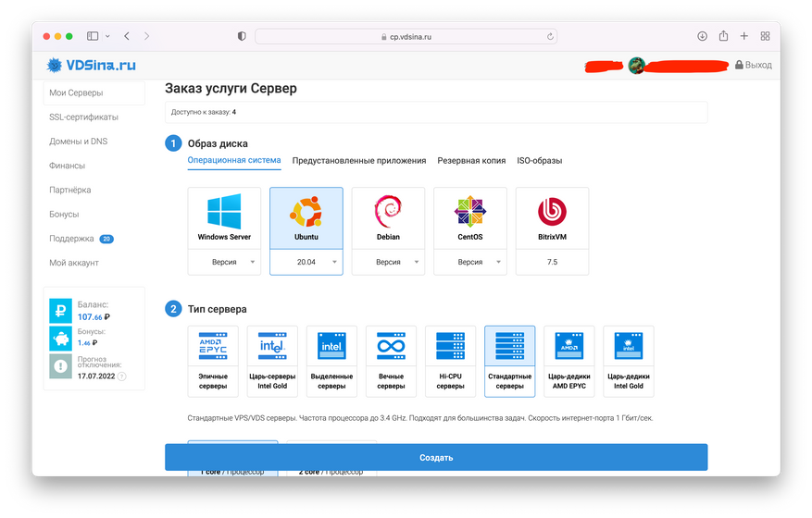Toggle Safari sidebar button
Viewport: 812px width, 518px height.
coord(93,36)
